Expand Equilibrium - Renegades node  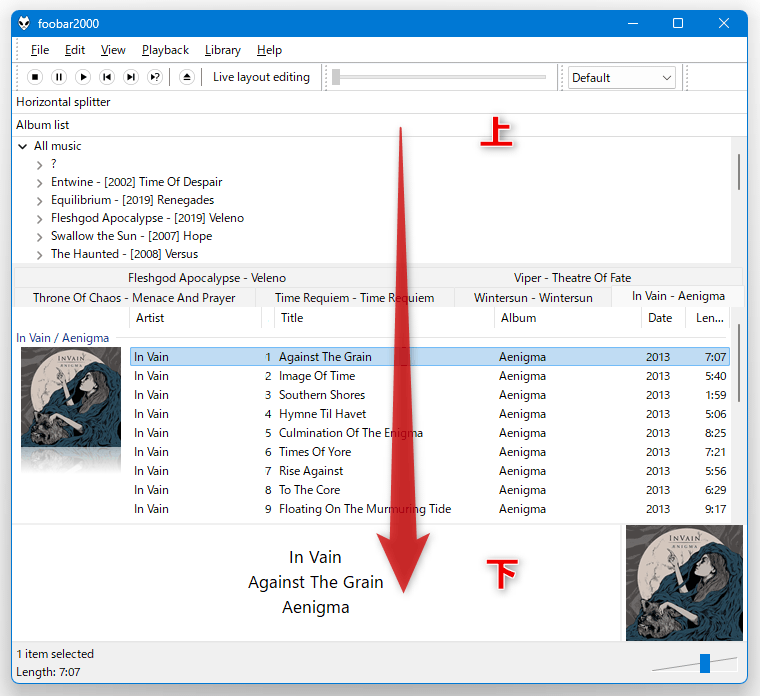pyautogui.click(x=40, y=201)
